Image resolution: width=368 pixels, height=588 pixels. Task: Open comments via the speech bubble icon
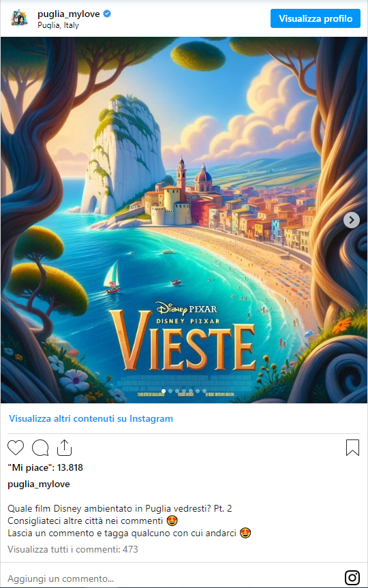click(x=40, y=448)
